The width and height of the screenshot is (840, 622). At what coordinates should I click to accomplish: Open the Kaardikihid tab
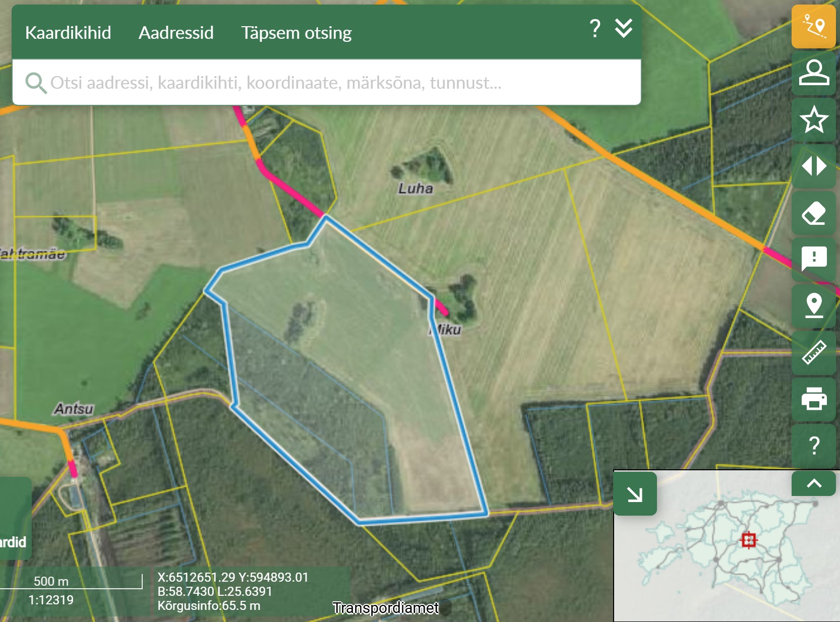68,33
